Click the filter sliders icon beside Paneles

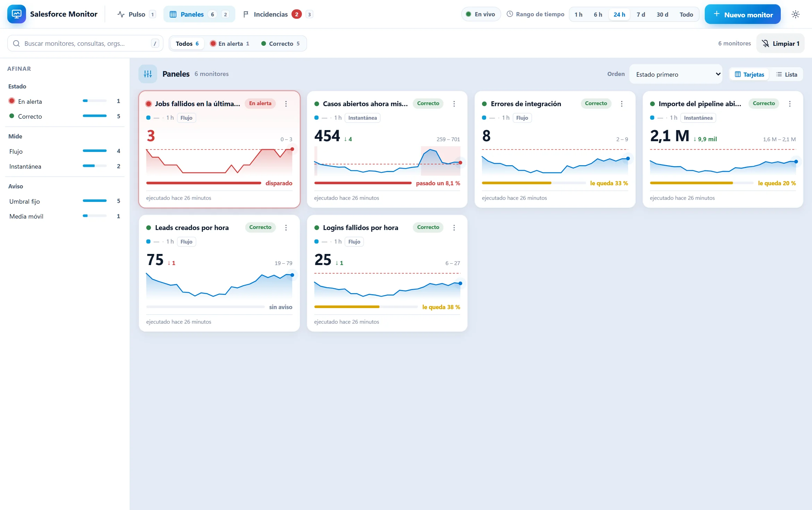coord(148,74)
